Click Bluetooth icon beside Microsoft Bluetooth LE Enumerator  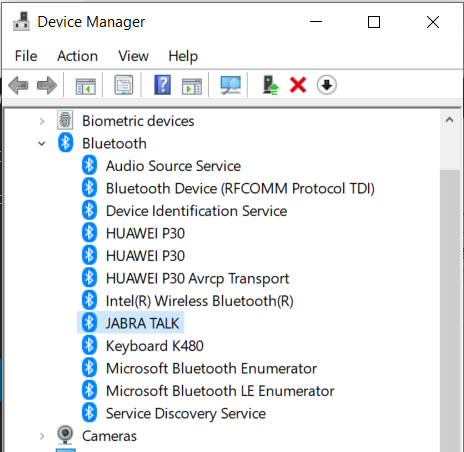click(x=89, y=390)
